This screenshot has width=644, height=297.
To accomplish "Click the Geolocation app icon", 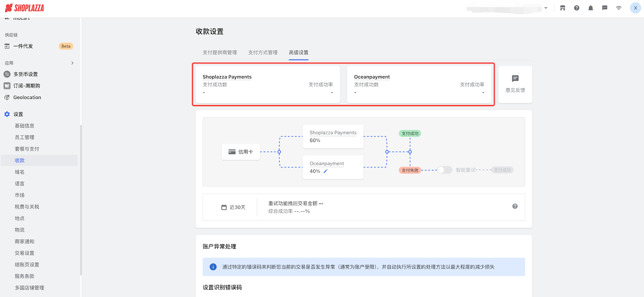I will (7, 97).
